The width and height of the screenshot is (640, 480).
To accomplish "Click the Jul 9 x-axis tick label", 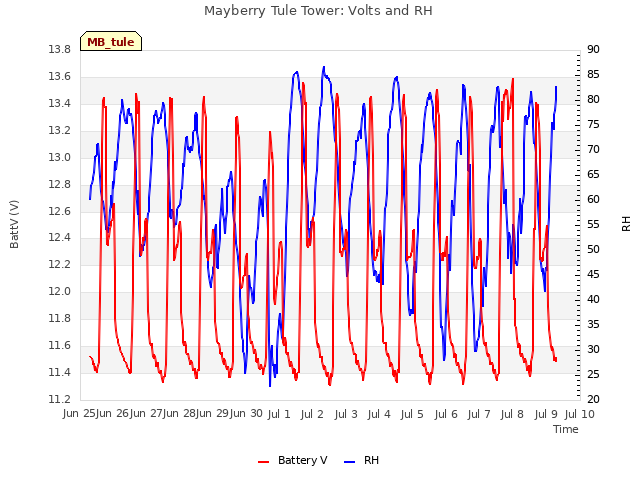I will point(546,414).
